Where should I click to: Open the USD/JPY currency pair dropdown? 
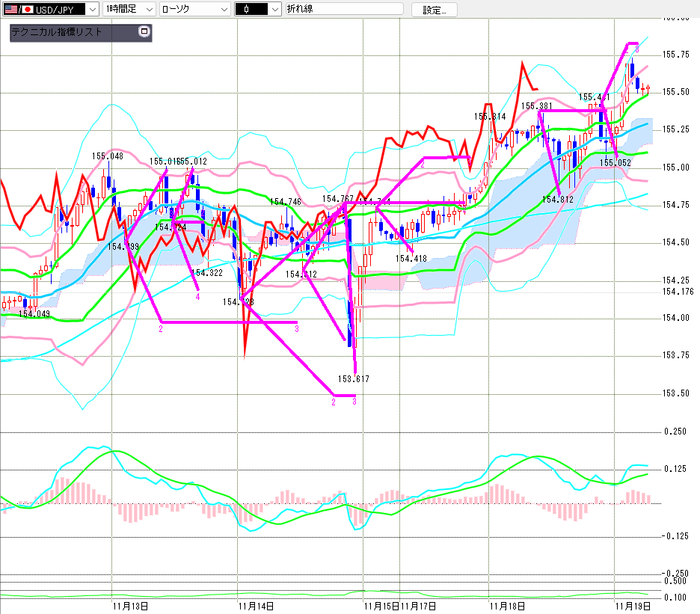[x=91, y=9]
